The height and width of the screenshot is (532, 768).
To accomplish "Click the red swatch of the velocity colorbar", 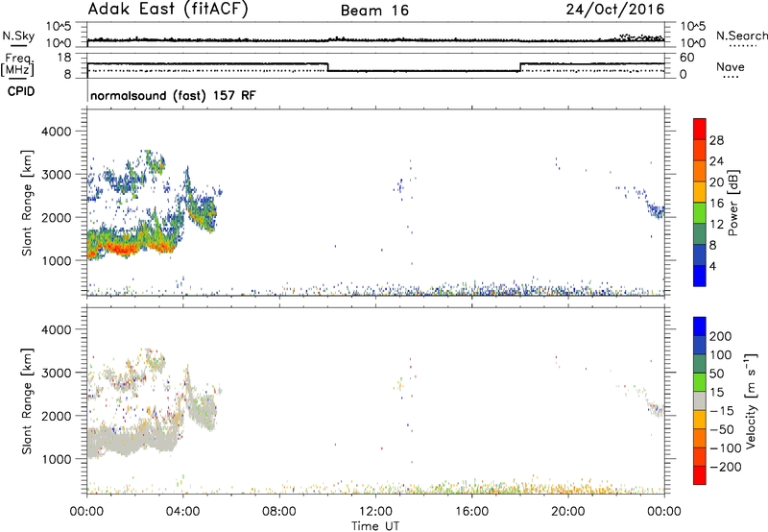I will [x=700, y=475].
